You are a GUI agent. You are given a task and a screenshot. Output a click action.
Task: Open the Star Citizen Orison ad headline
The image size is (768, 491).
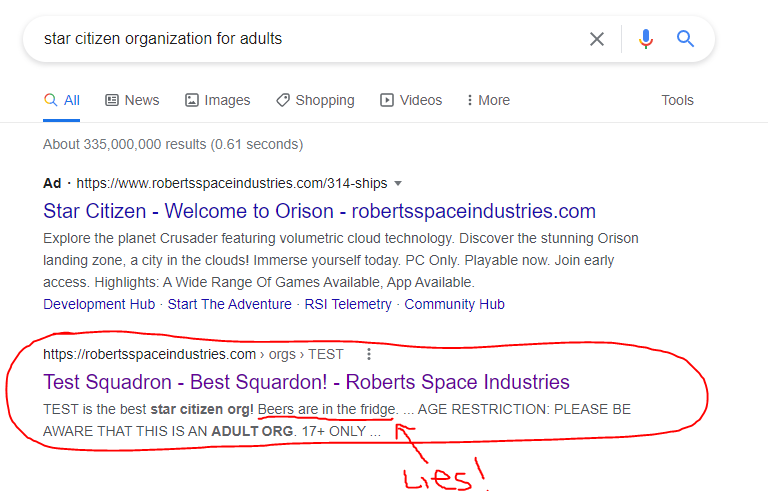coord(319,211)
